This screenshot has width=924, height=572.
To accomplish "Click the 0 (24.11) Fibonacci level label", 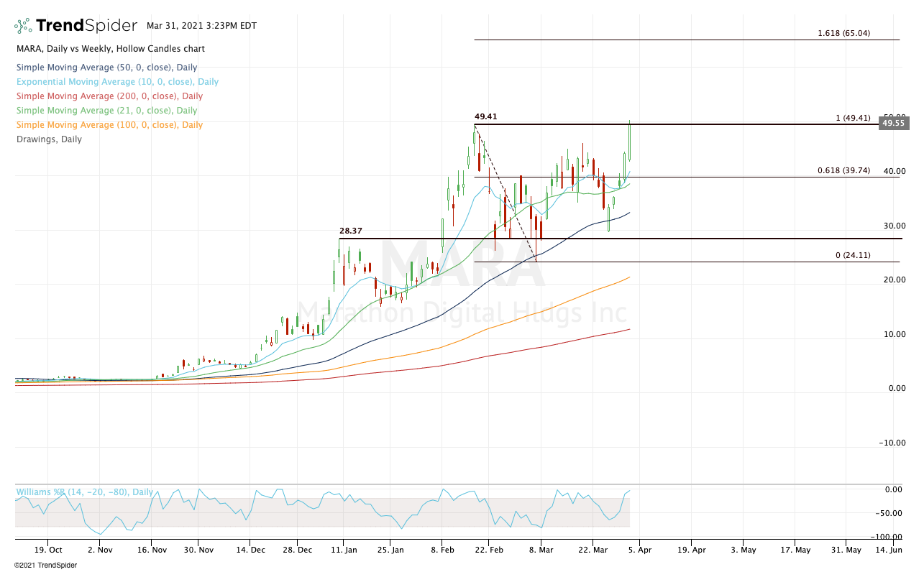I will tap(853, 255).
